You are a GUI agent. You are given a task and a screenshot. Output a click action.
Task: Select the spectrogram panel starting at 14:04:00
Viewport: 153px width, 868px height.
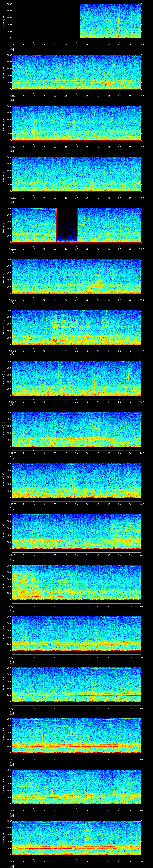tap(77, 21)
